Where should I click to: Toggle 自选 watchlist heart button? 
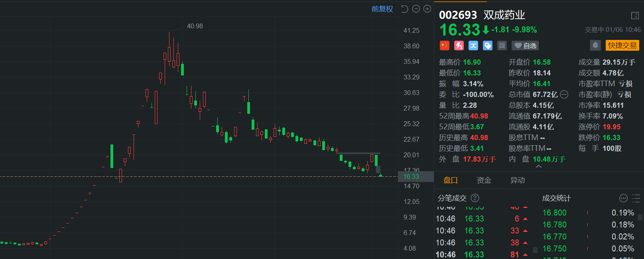[525, 45]
